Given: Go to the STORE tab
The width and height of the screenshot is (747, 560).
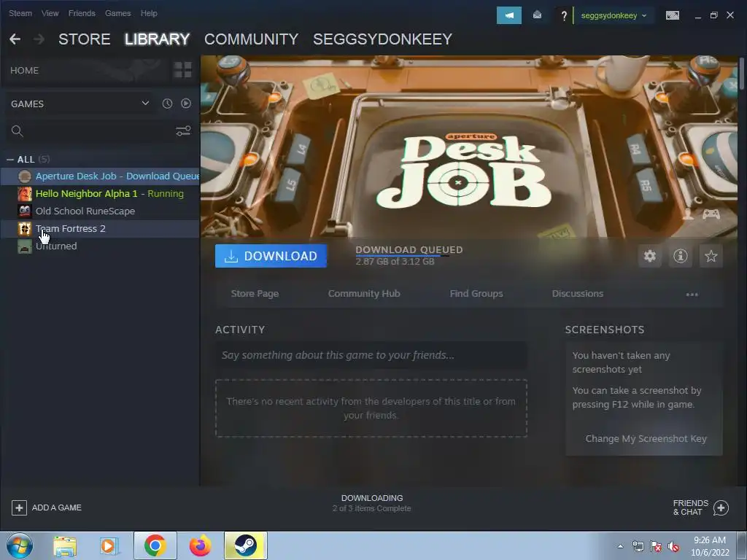Looking at the screenshot, I should point(85,39).
